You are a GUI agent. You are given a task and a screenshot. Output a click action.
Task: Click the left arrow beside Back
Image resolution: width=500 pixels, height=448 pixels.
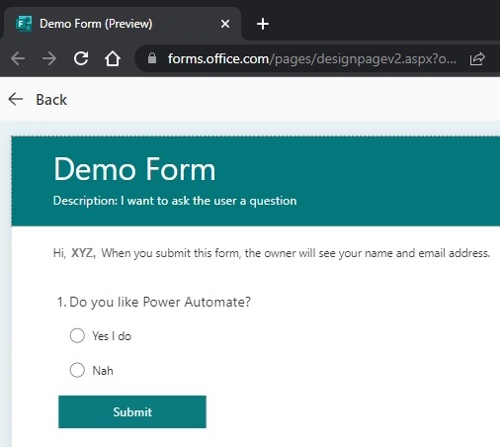point(16,99)
